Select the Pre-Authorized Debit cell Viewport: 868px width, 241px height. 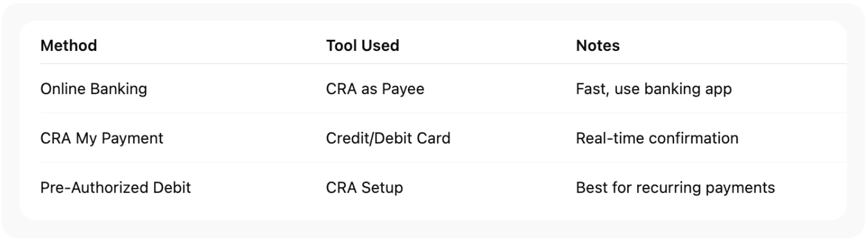115,188
